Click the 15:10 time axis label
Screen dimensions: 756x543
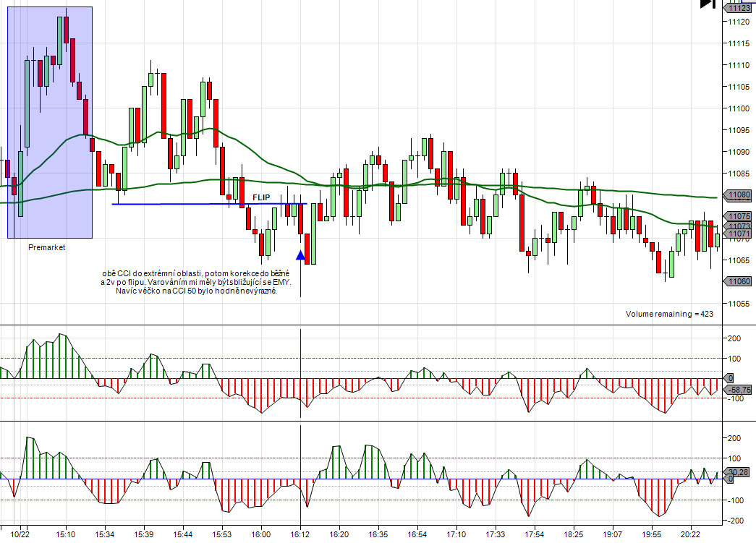[x=66, y=534]
